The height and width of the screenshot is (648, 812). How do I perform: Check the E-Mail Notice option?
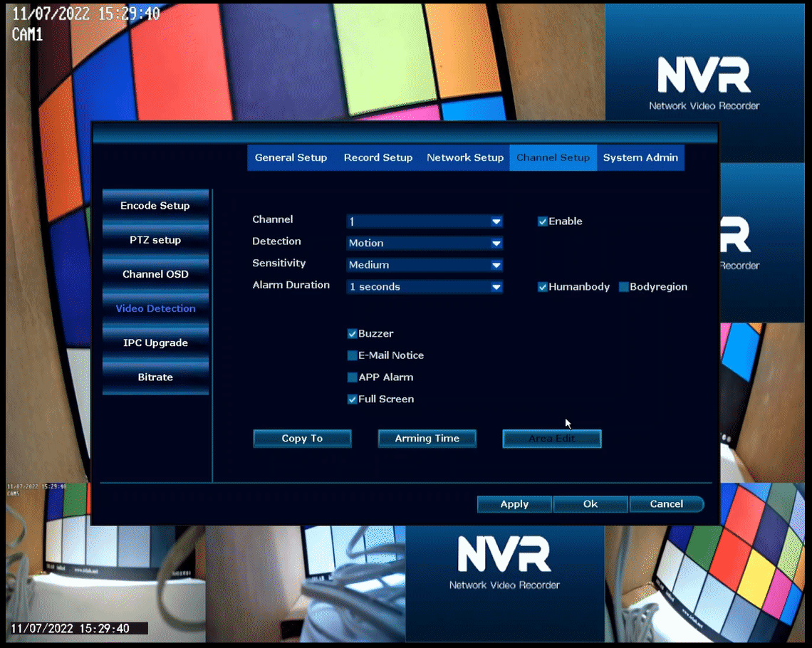click(352, 355)
